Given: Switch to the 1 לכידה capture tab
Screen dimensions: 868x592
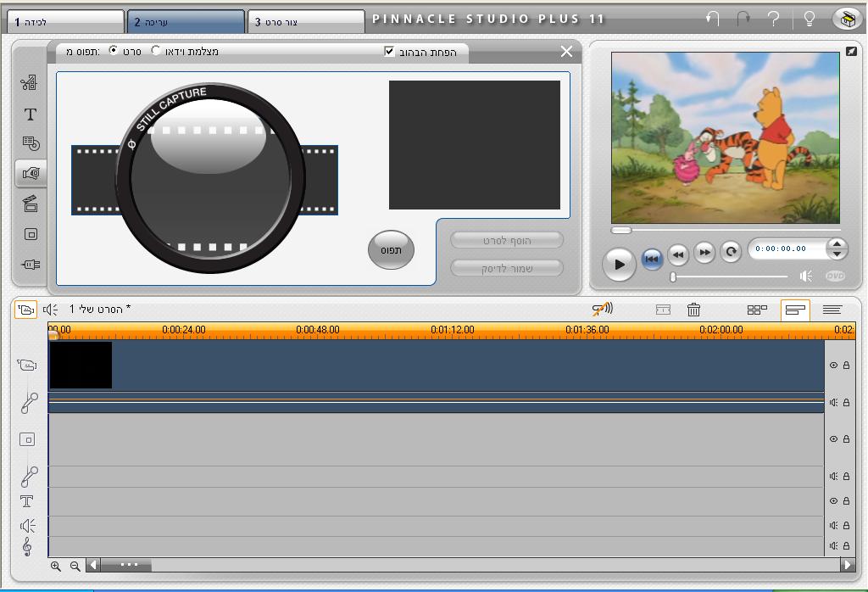Looking at the screenshot, I should (66, 22).
